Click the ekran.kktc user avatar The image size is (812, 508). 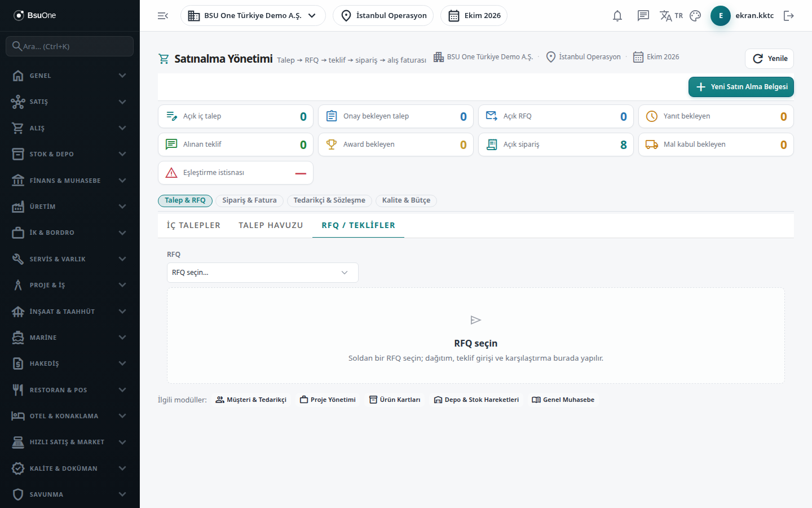[x=721, y=16]
